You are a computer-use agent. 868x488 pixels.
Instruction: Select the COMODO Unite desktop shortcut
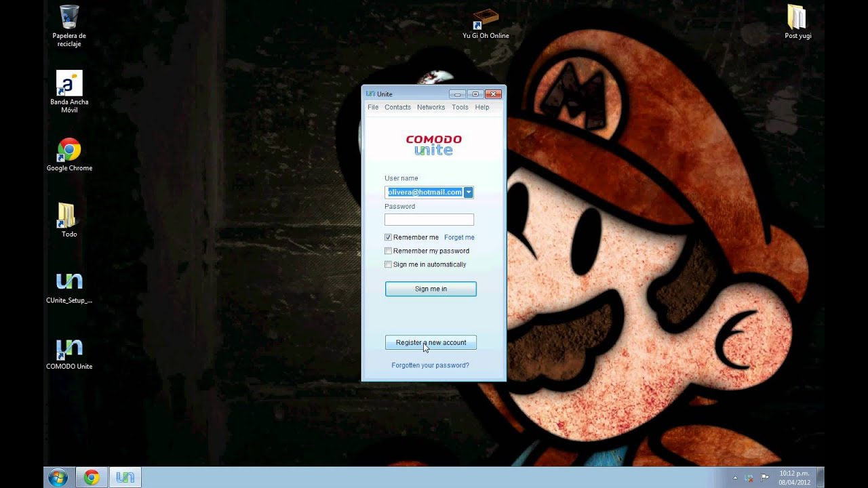(69, 354)
